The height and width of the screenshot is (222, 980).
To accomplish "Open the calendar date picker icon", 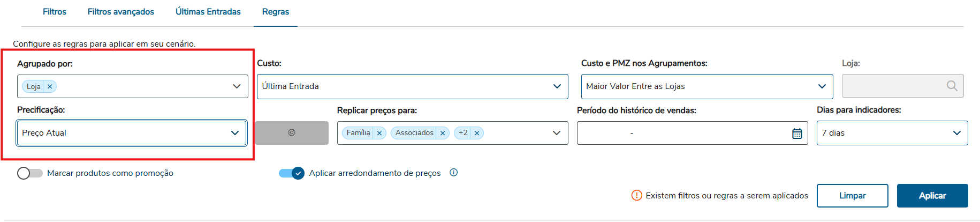I will [x=797, y=134].
